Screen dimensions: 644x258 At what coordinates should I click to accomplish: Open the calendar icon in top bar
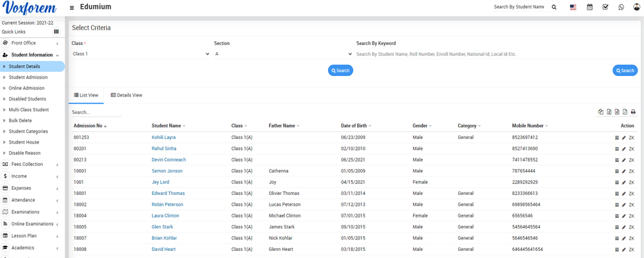589,7
